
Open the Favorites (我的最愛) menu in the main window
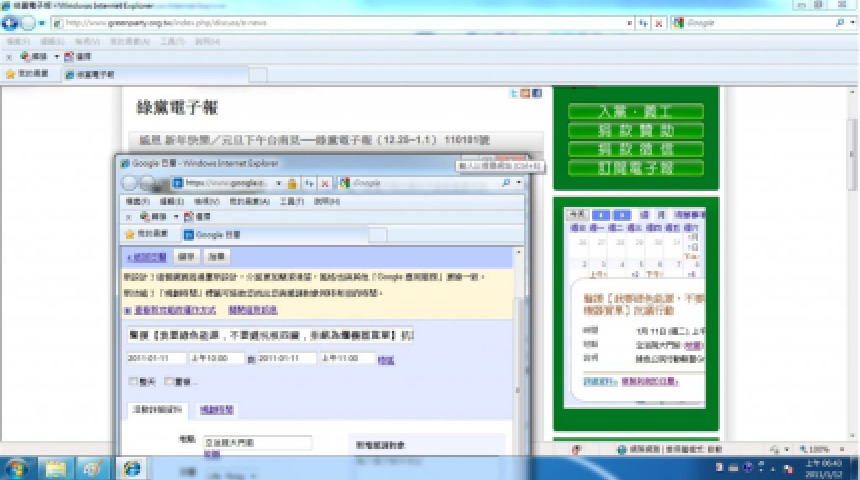pyautogui.click(x=129, y=41)
